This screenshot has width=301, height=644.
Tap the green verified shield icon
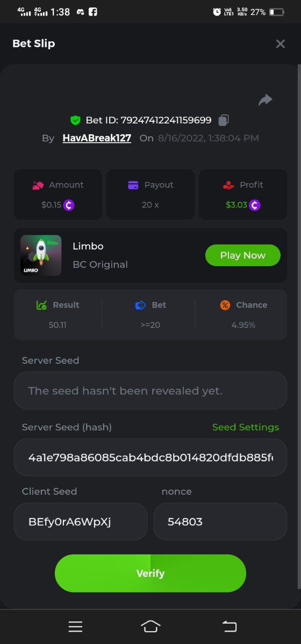[x=75, y=120]
